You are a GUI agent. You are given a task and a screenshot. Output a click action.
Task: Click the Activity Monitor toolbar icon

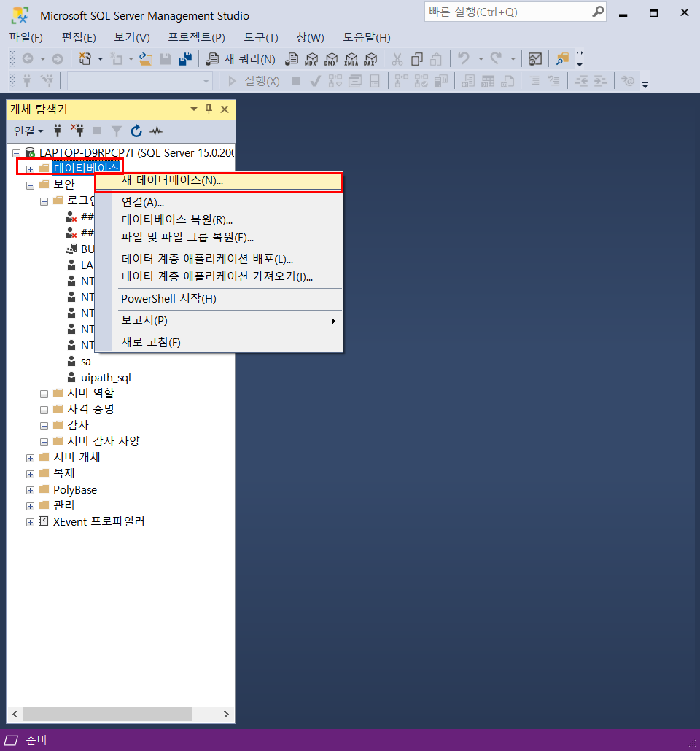coord(534,59)
